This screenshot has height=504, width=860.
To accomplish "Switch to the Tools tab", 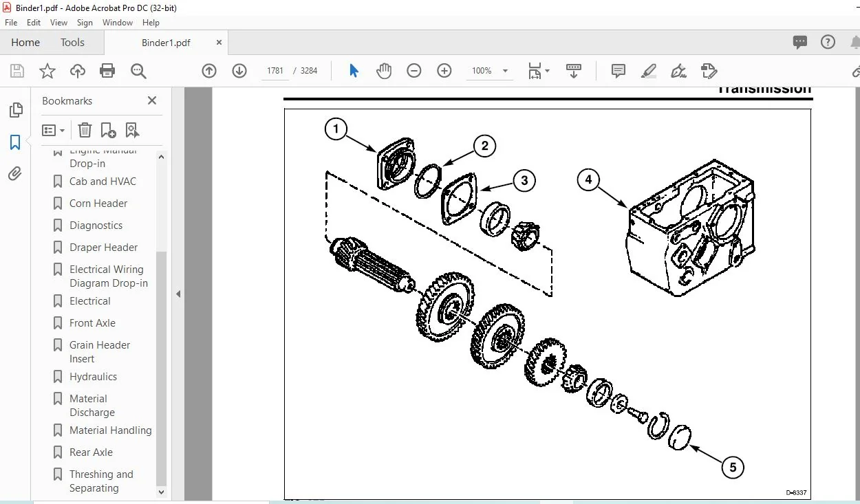I will click(72, 43).
